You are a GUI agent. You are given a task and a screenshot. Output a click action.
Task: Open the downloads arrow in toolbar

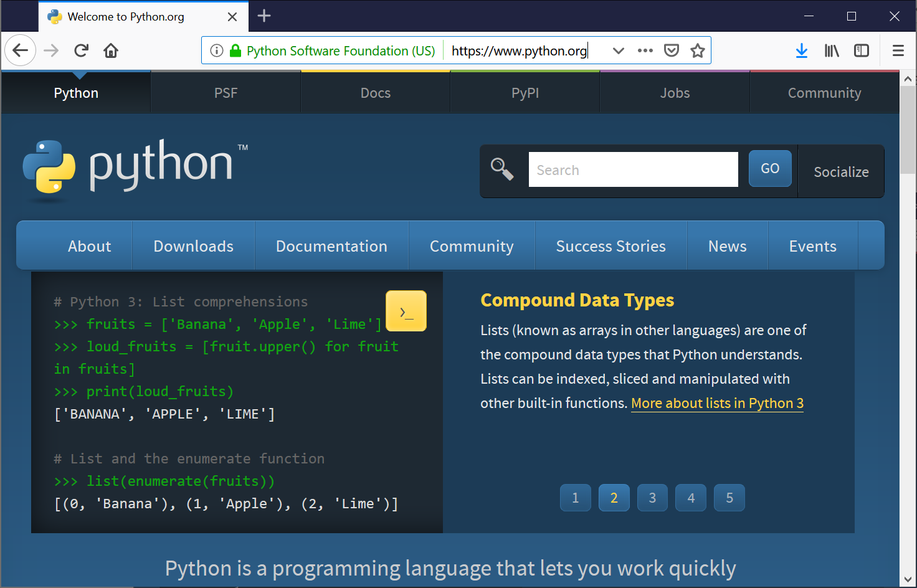802,50
